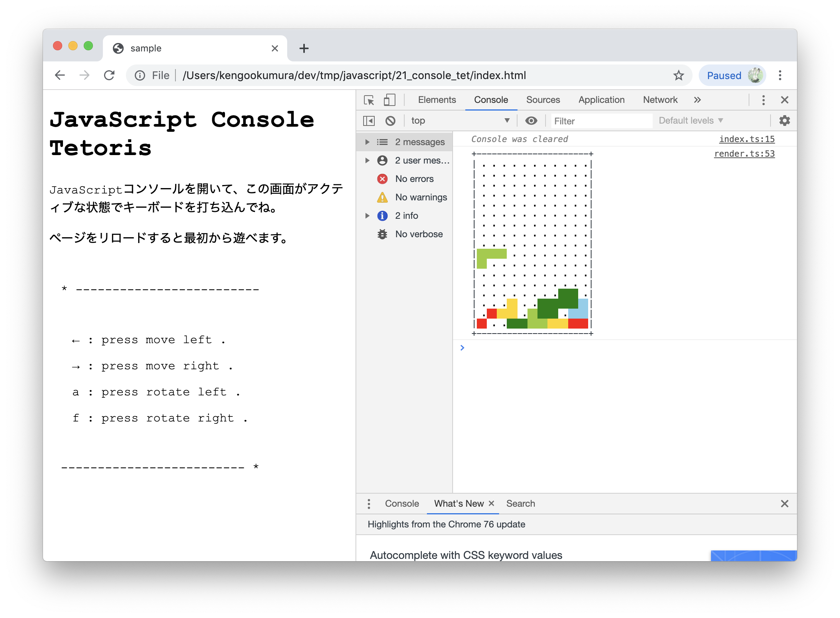
Task: Activate the inspect element picker icon
Action: coord(369,100)
